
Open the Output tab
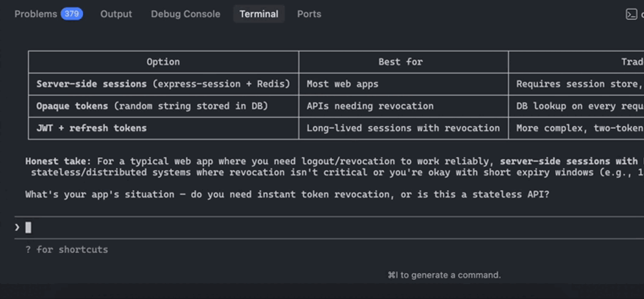click(x=116, y=14)
